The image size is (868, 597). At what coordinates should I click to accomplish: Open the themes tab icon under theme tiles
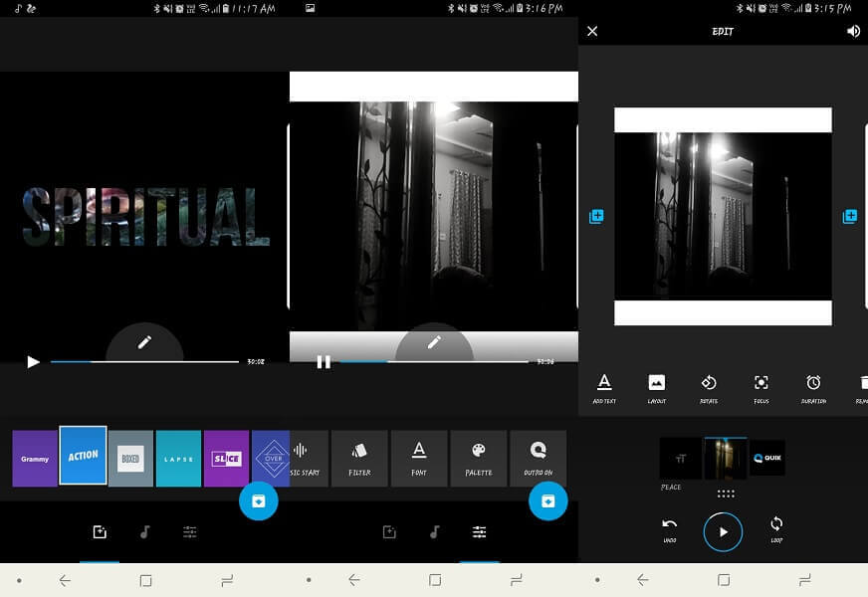100,532
